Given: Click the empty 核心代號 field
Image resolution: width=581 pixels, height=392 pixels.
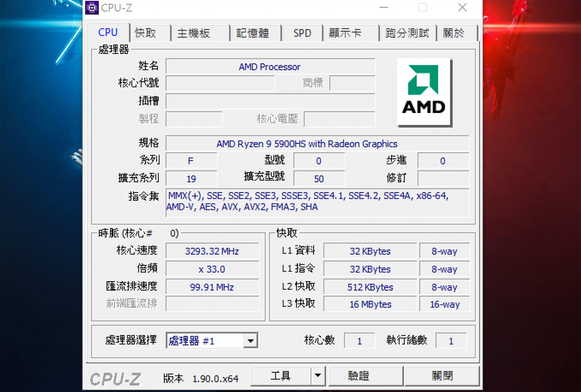Looking at the screenshot, I should pos(220,83).
